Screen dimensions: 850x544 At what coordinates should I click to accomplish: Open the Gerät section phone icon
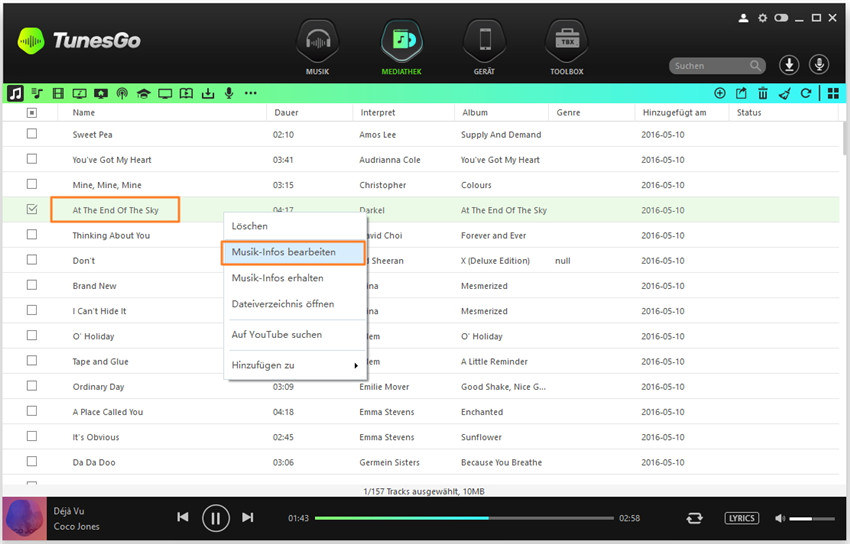point(485,41)
